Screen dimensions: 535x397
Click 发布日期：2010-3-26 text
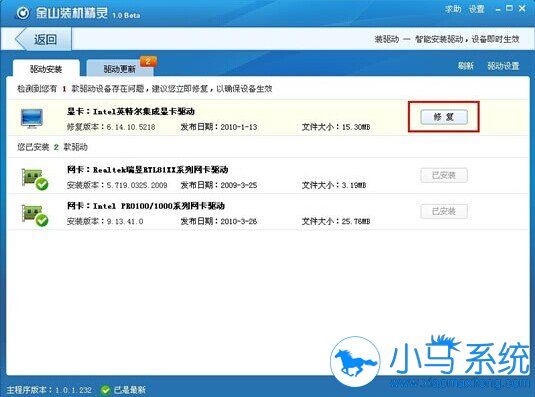point(219,221)
